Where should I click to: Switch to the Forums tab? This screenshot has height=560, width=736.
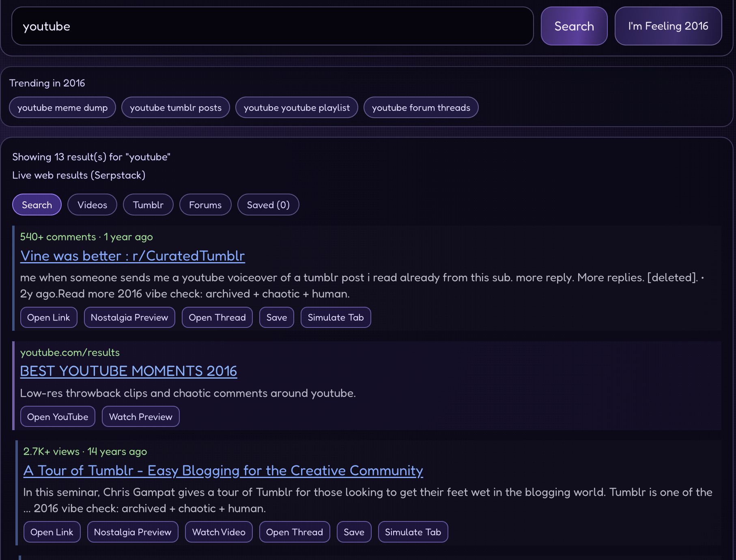205,205
